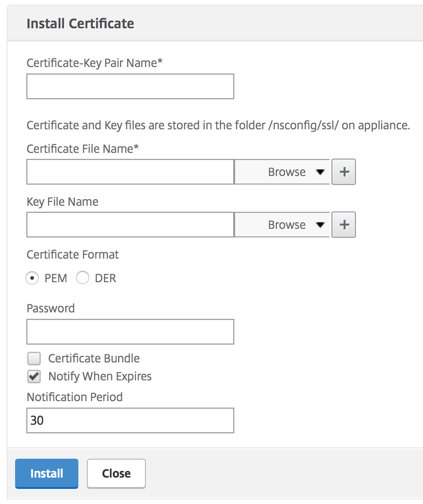Click the plus icon beside Certificate File Name
The height and width of the screenshot is (504, 423).
click(x=344, y=172)
